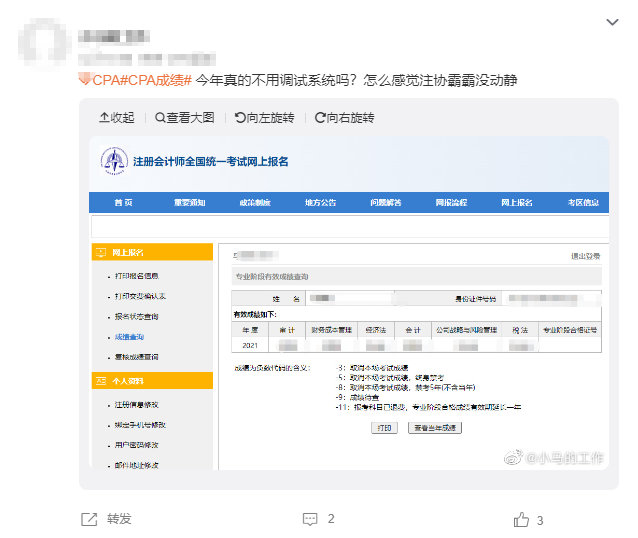Click the -9: 成绩待查 explanation line

[x=357, y=397]
